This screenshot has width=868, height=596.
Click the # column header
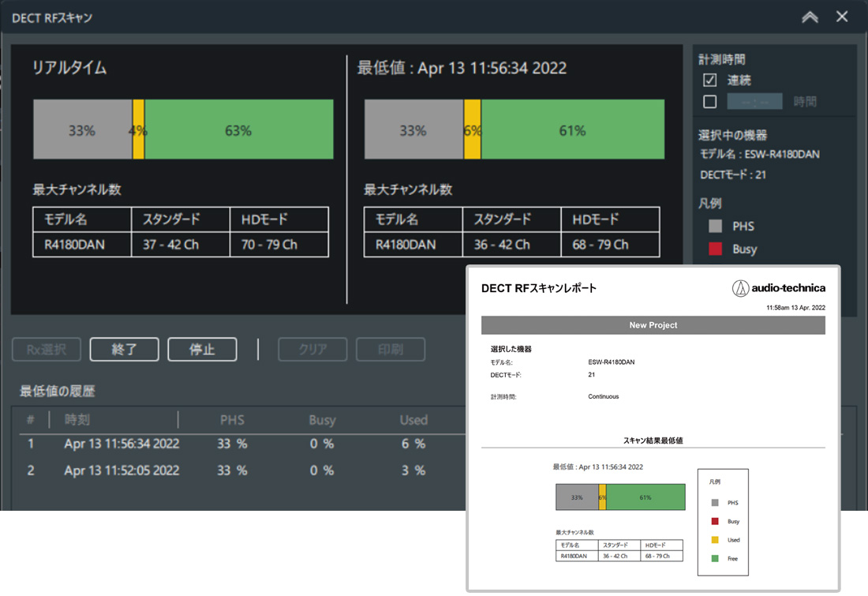click(31, 420)
